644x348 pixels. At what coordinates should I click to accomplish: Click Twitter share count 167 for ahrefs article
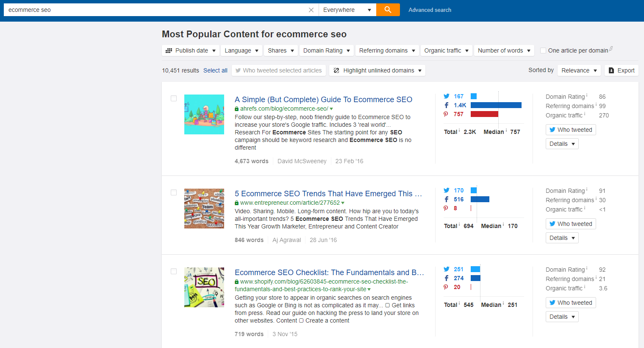(458, 96)
